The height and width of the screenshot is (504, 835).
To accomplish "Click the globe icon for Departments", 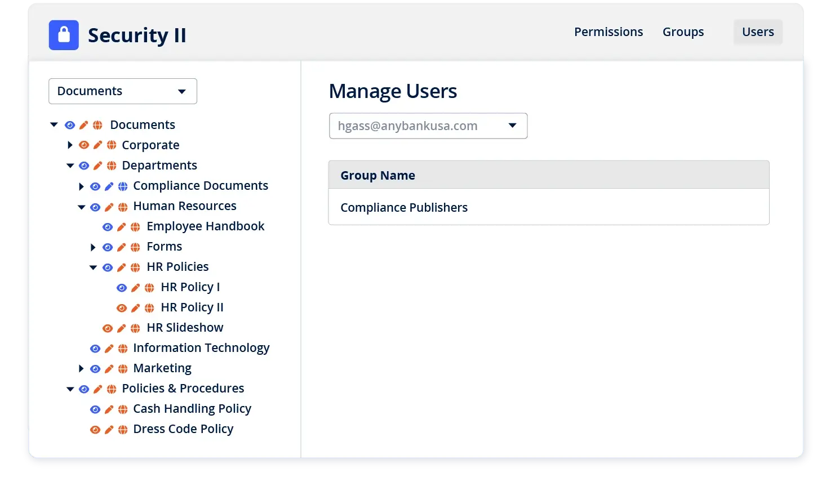I will (110, 165).
